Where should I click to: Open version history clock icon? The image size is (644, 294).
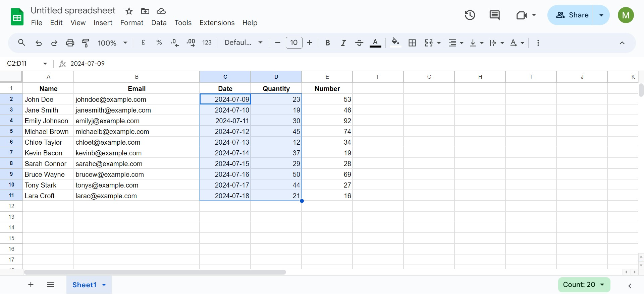pyautogui.click(x=470, y=15)
